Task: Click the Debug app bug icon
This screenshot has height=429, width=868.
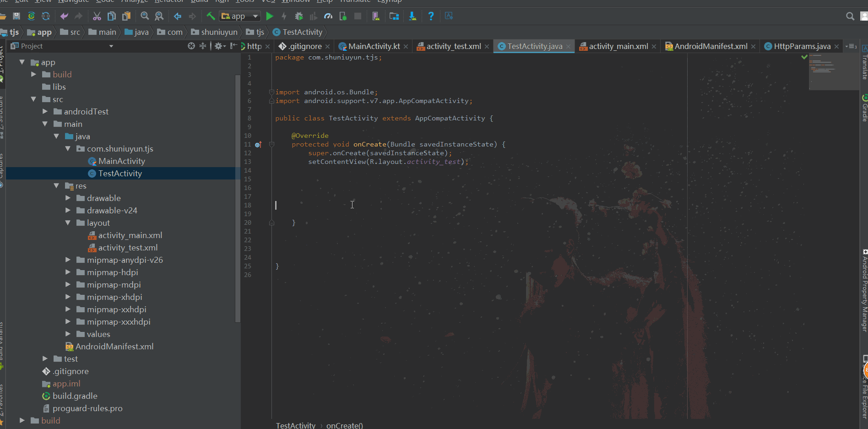Action: tap(299, 16)
